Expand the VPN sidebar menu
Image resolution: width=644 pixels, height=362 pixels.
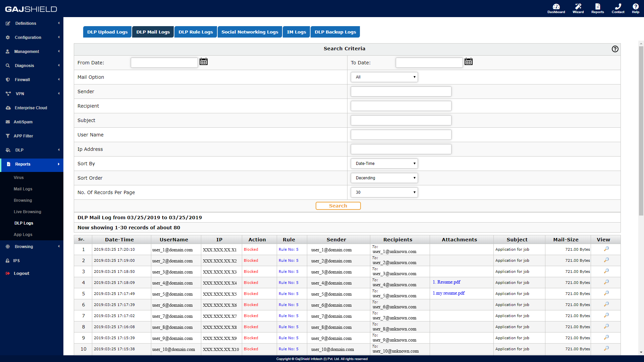coord(32,94)
